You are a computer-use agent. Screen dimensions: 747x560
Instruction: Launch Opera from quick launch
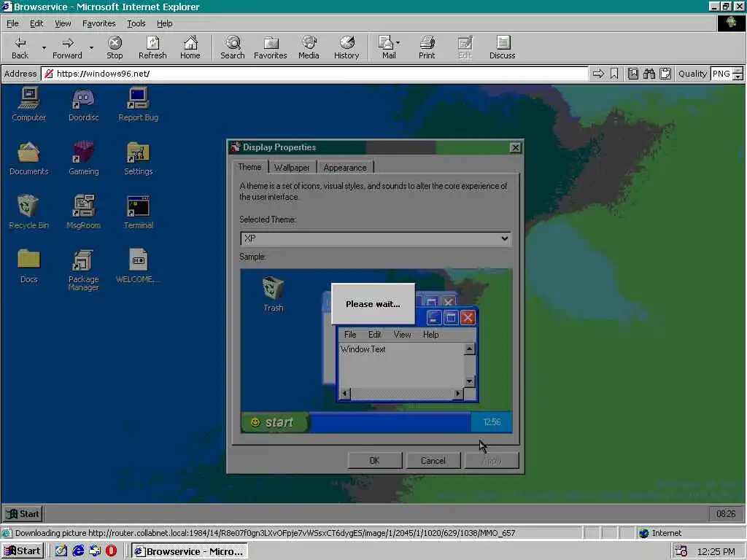pyautogui.click(x=112, y=551)
